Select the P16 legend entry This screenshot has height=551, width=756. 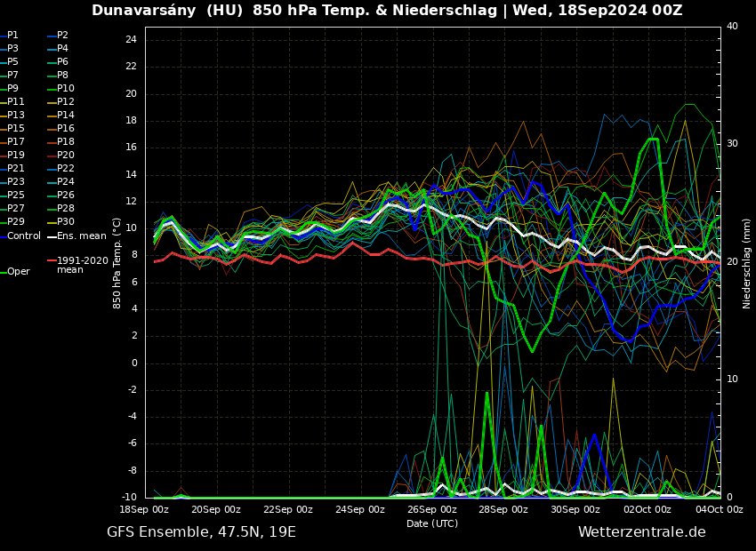point(66,129)
